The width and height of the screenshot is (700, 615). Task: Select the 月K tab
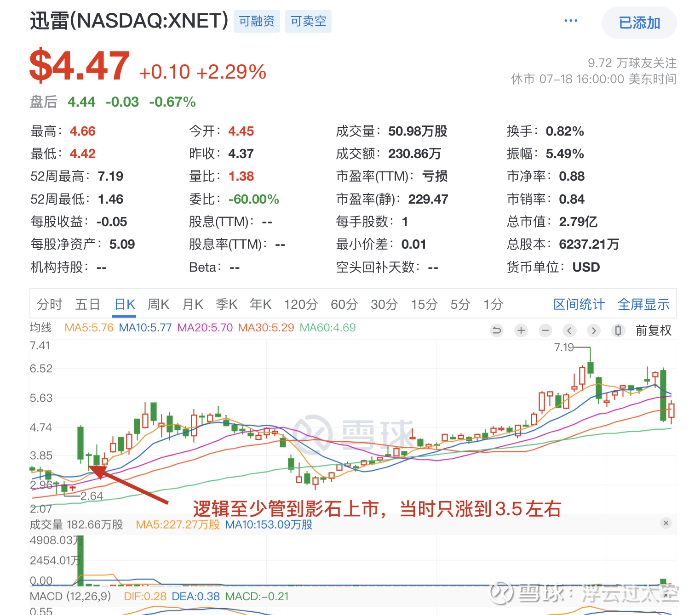point(193,304)
